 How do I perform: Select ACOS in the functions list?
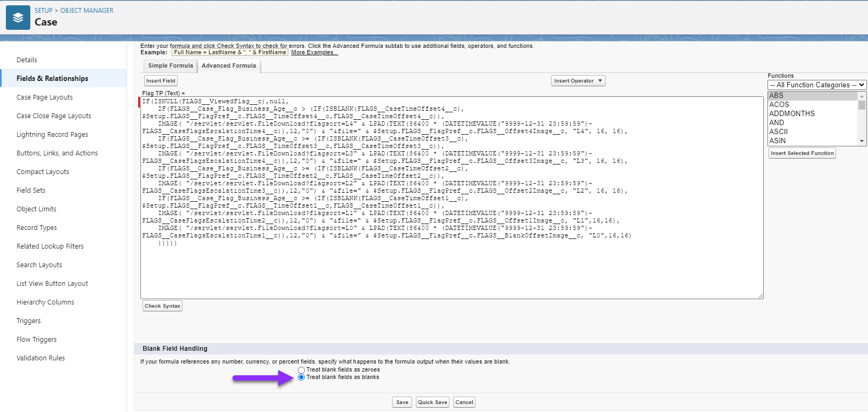pos(812,105)
